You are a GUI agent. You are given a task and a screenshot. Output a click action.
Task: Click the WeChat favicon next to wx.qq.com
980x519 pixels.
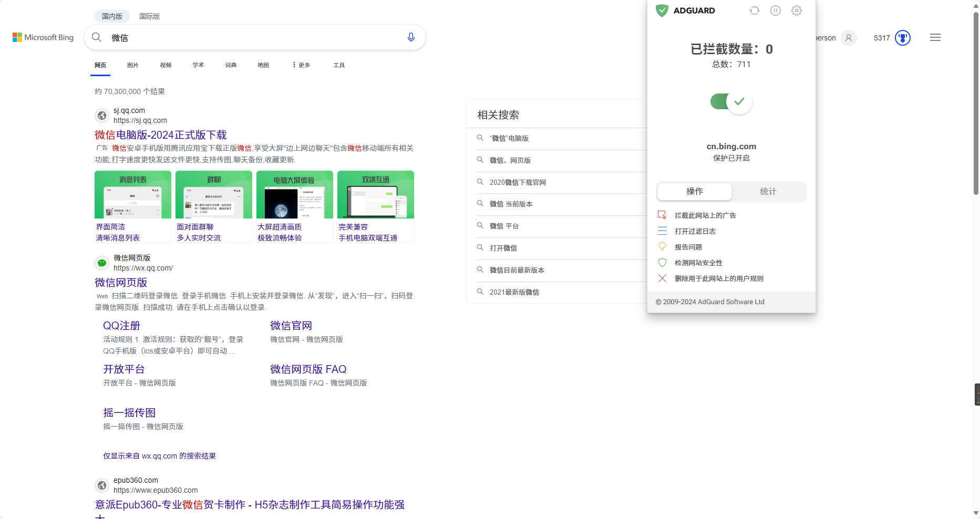(x=102, y=263)
